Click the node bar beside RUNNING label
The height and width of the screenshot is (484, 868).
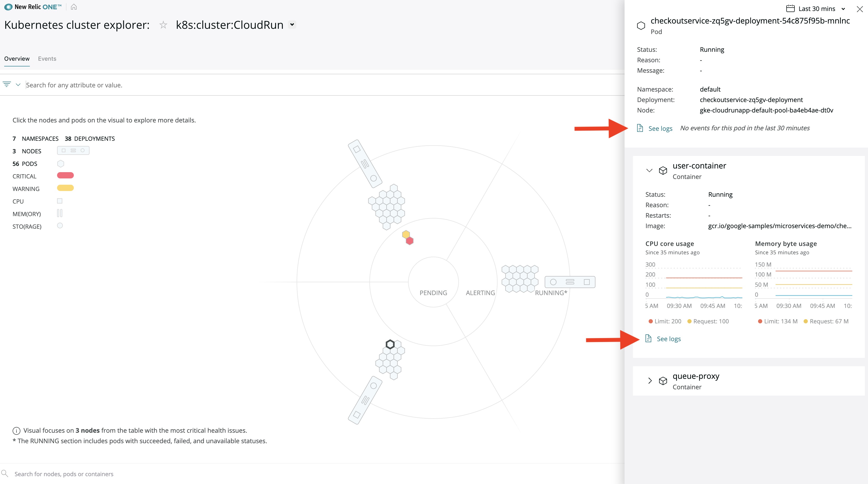coord(570,282)
